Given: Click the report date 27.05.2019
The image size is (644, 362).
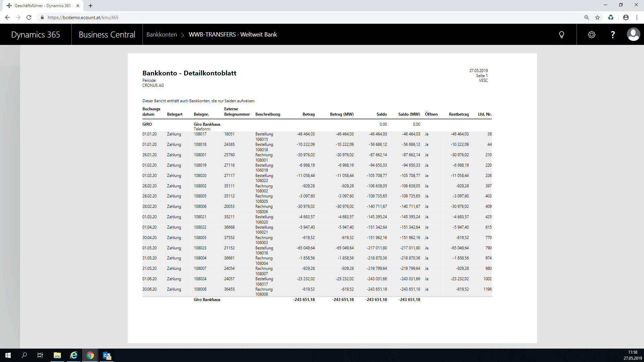Looking at the screenshot, I should click(478, 71).
